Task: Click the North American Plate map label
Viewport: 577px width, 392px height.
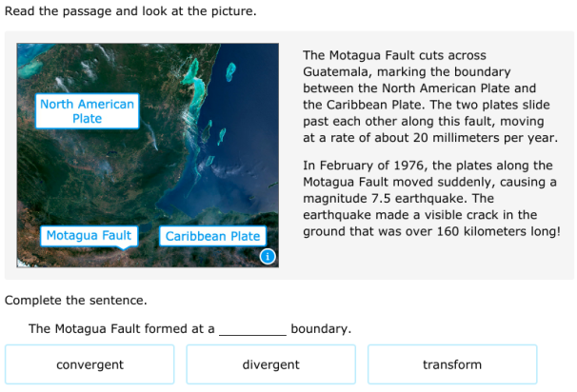Action: 87,110
